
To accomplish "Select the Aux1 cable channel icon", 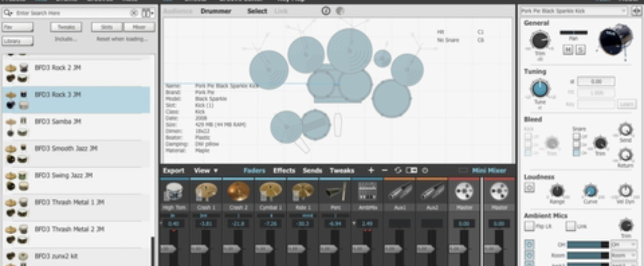I will pos(399,192).
